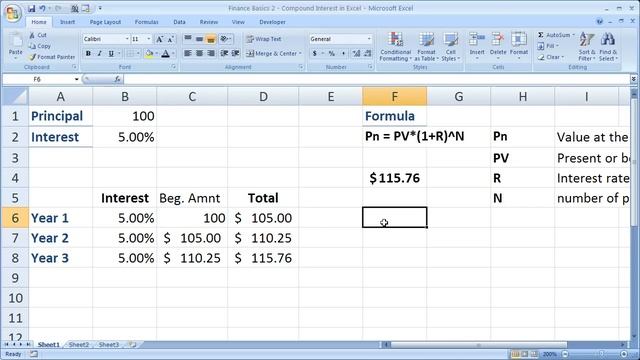This screenshot has width=640, height=360.
Task: Copy the selected cells
Action: [x=40, y=46]
